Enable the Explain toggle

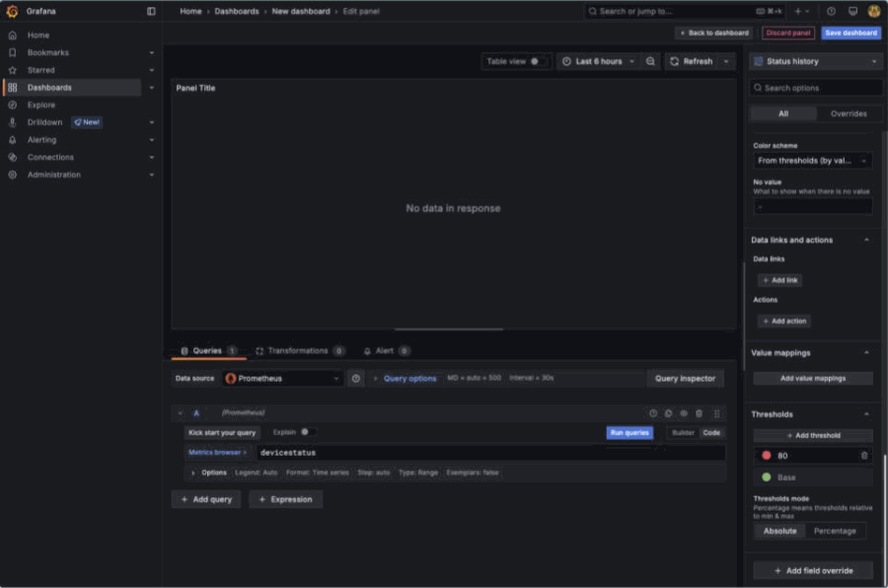[307, 432]
